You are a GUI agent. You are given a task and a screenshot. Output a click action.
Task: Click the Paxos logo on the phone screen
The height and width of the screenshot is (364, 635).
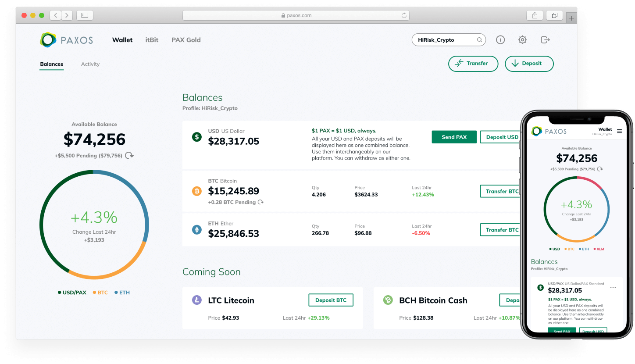tap(549, 131)
